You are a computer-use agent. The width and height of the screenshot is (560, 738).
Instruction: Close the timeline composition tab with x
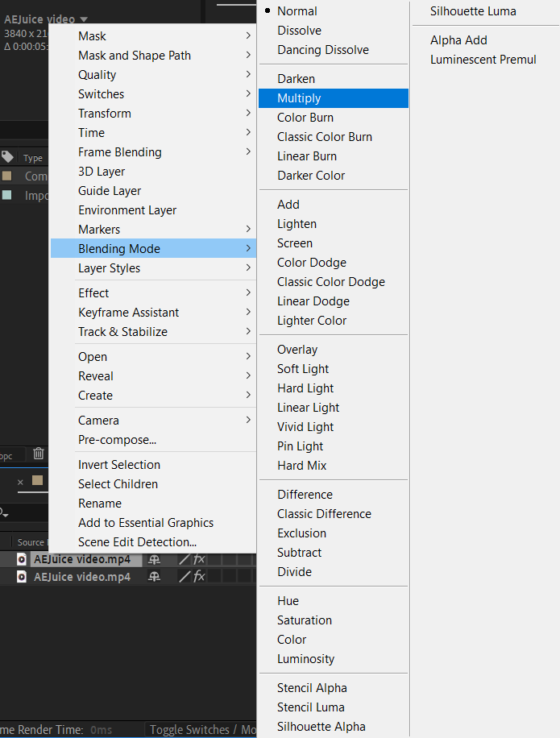coord(20,482)
